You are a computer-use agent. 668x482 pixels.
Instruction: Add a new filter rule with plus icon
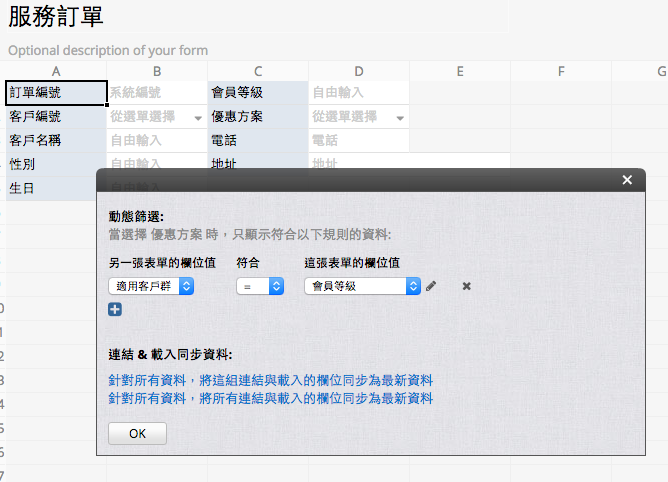click(x=115, y=309)
